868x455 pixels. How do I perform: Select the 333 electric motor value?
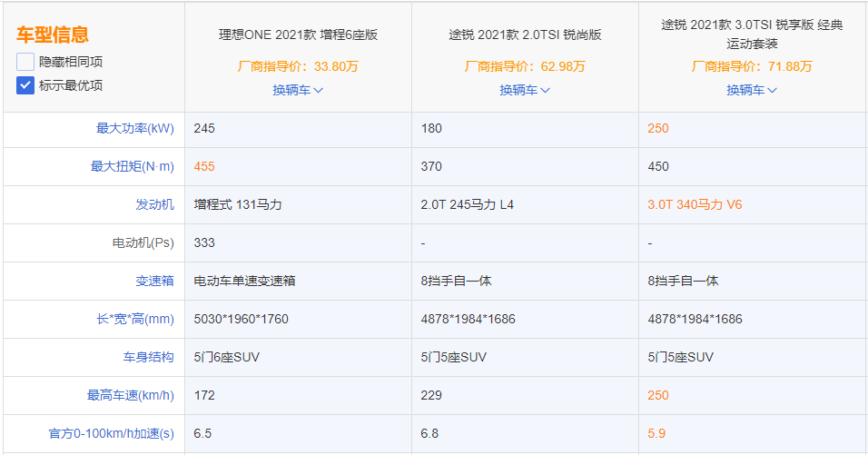point(204,243)
